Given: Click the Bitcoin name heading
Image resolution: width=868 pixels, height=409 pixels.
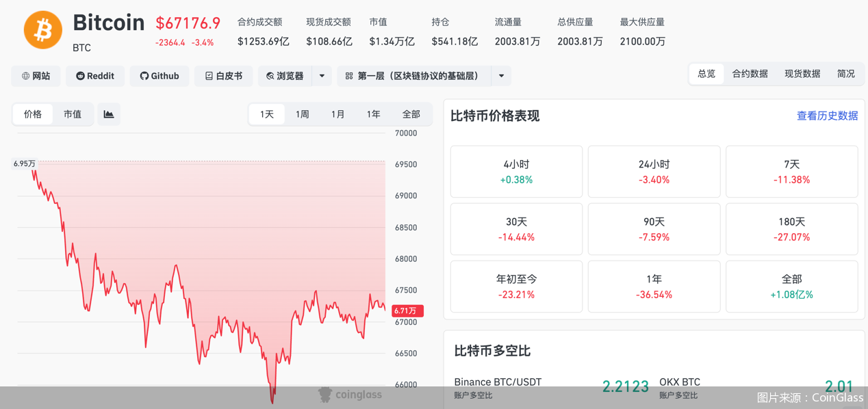Looking at the screenshot, I should click(109, 23).
